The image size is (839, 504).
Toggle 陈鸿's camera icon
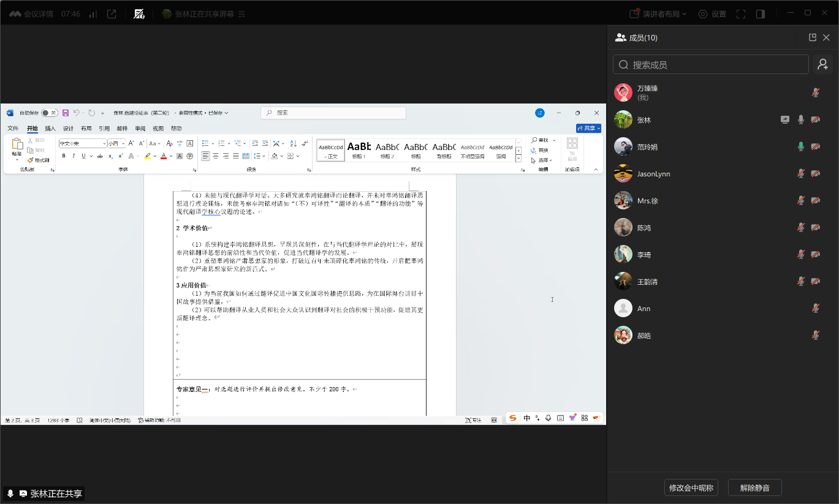(x=815, y=228)
